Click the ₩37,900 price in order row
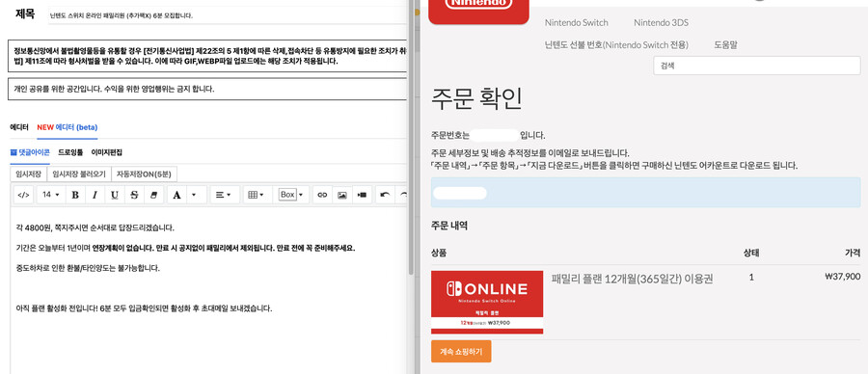868x374 pixels. coord(842,277)
